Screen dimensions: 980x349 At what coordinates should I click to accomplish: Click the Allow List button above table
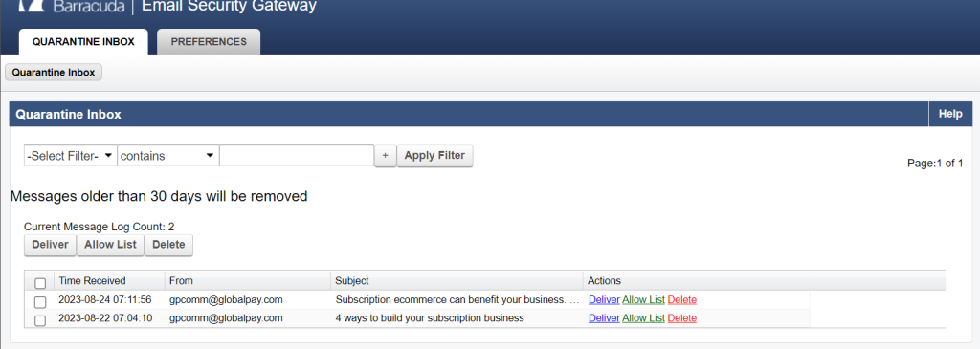110,245
